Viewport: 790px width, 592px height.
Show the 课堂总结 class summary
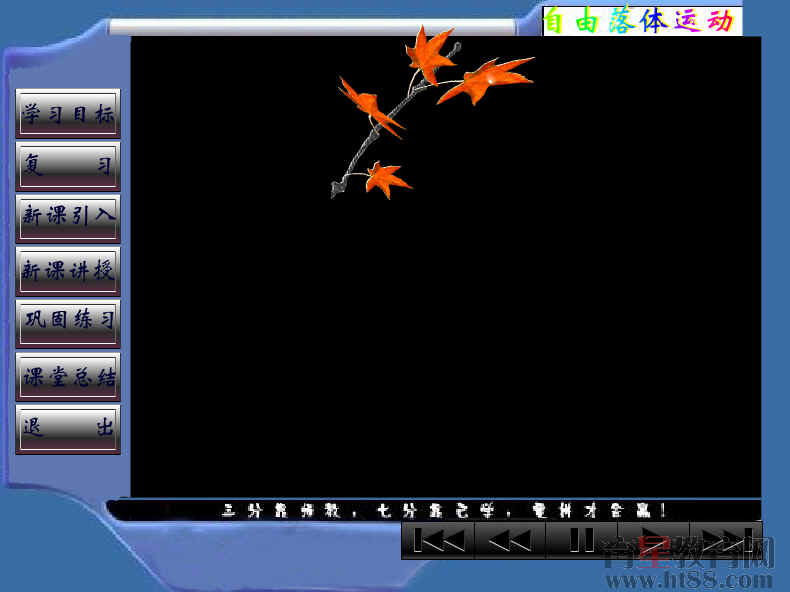(68, 377)
